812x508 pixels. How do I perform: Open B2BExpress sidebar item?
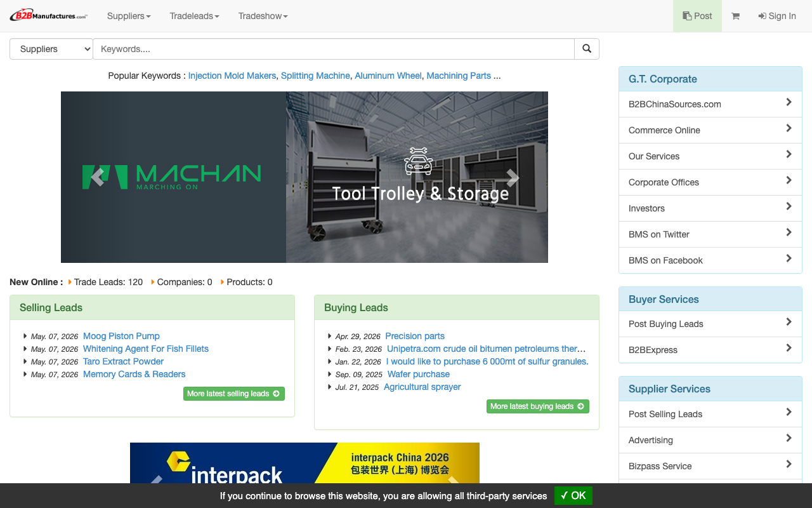[x=710, y=350]
